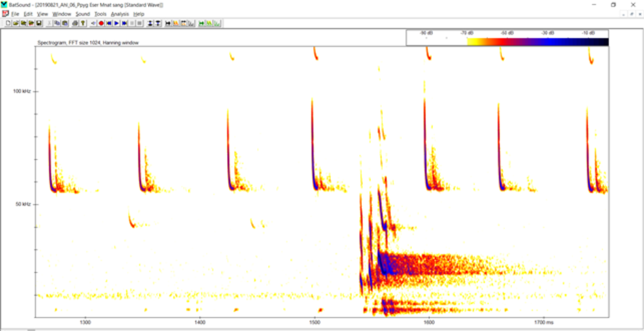Click the 1500 ms mark on time axis
The image size is (644, 331).
pos(314,322)
